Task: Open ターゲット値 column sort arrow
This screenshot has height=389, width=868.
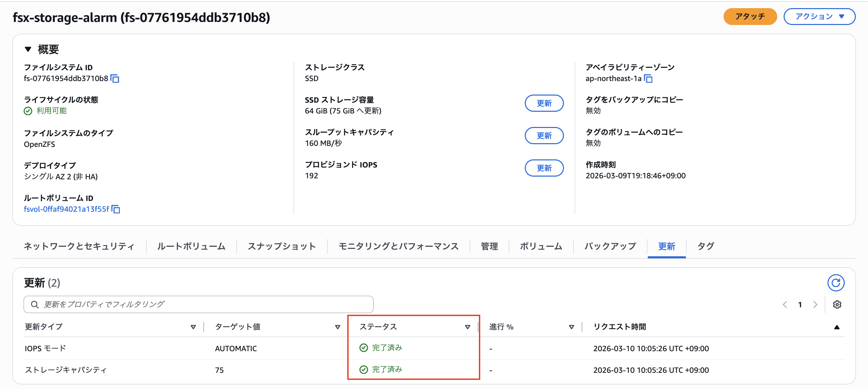Action: click(337, 327)
